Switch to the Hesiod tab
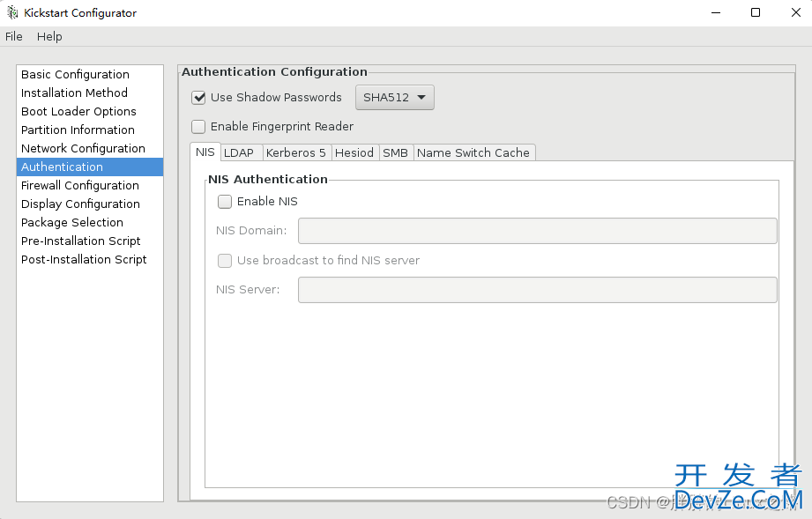Image resolution: width=812 pixels, height=519 pixels. (354, 153)
